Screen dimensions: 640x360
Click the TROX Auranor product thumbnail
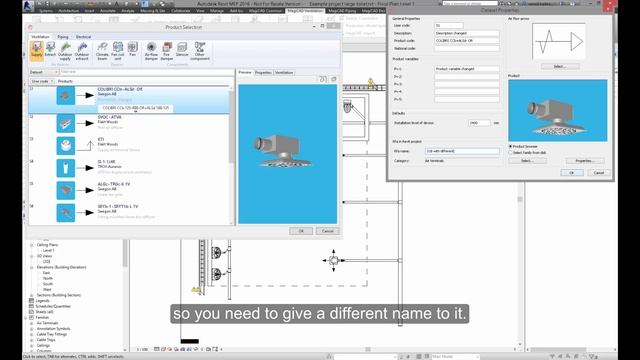pos(66,168)
